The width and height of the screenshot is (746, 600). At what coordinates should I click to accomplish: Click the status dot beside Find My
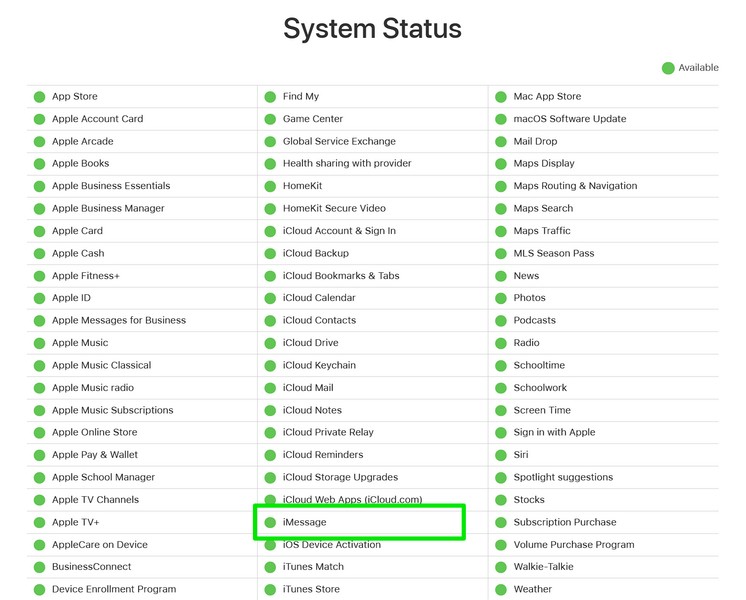[270, 97]
